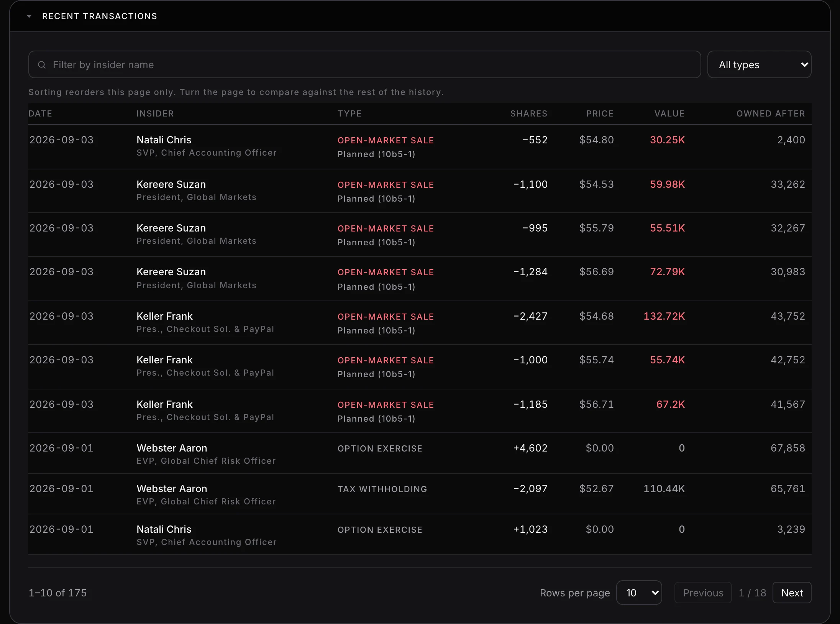Click the 33,262 owned after cell
The height and width of the screenshot is (624, 840).
click(788, 184)
